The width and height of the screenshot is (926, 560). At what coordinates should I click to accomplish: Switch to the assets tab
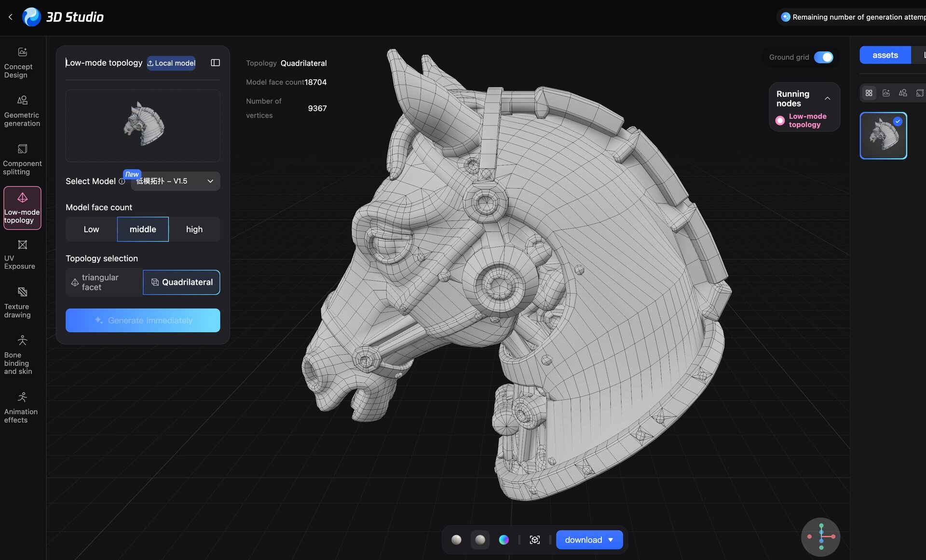[885, 55]
